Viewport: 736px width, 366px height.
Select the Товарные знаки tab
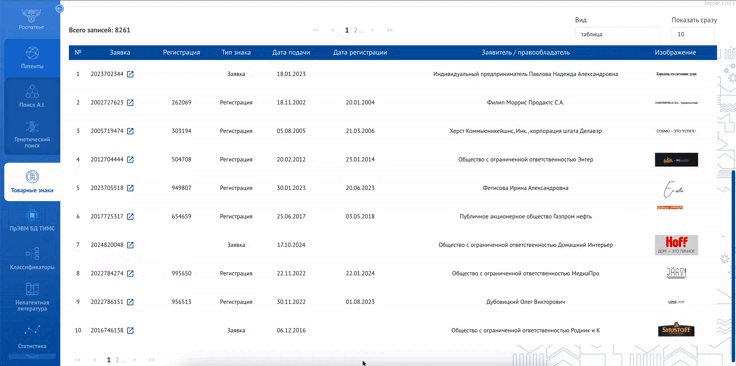tap(32, 182)
